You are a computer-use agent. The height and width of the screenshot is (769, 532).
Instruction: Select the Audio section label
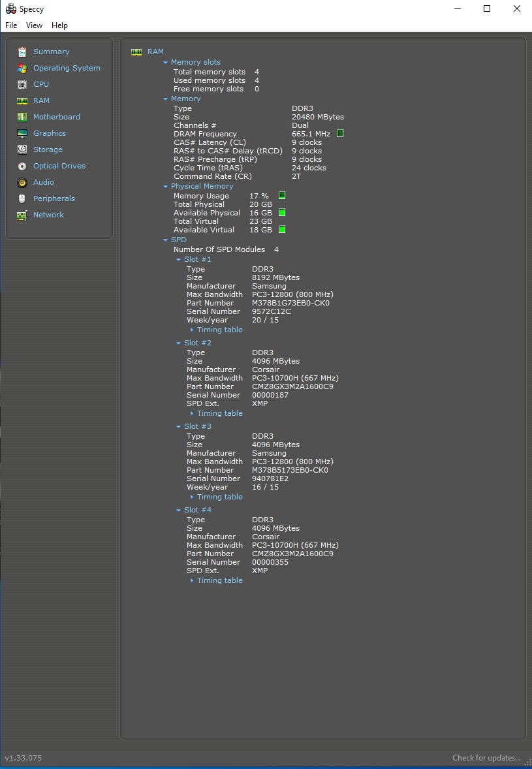click(44, 182)
